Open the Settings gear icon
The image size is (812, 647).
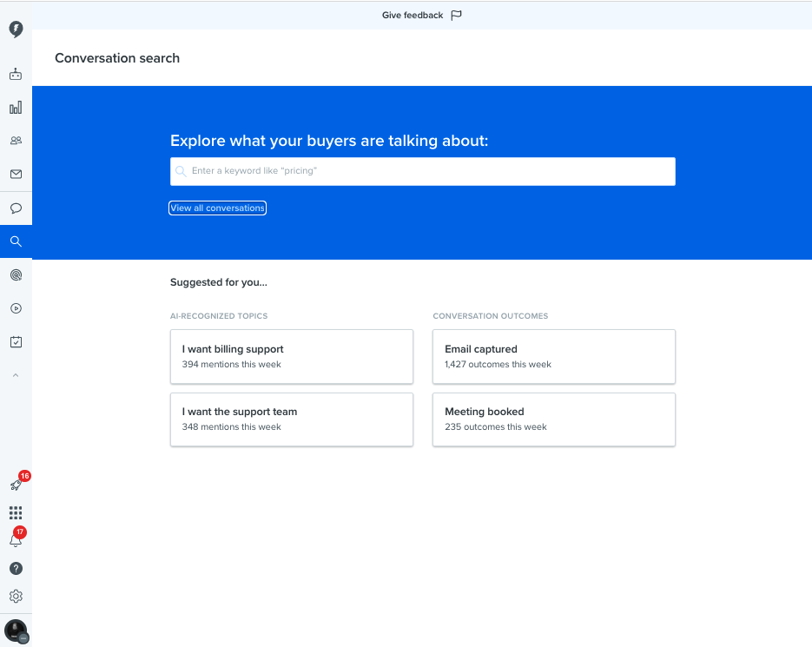click(16, 597)
